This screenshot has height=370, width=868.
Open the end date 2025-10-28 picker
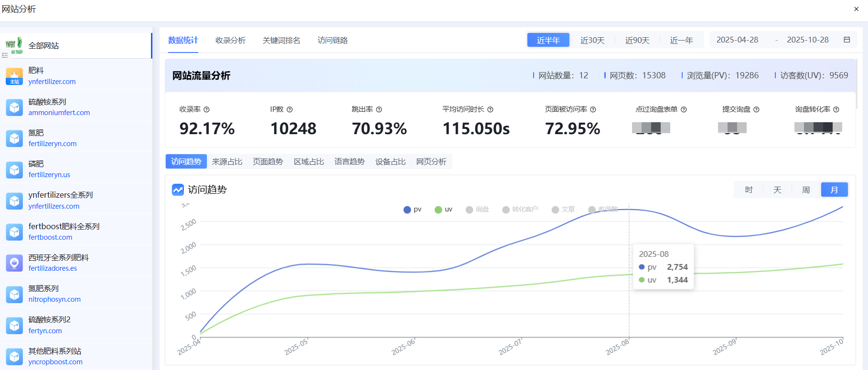(807, 40)
